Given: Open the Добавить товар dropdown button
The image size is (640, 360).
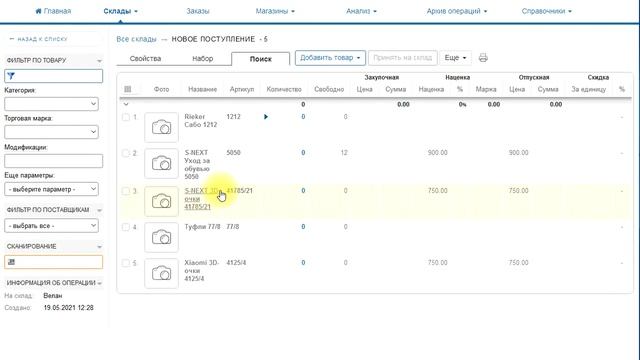Looking at the screenshot, I should (330, 58).
